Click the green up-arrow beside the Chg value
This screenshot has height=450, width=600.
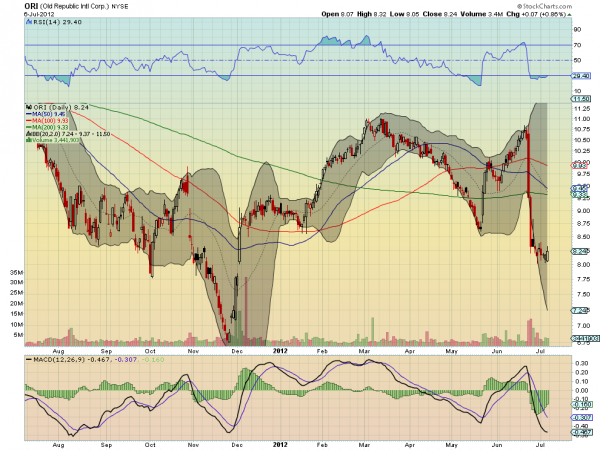570,15
